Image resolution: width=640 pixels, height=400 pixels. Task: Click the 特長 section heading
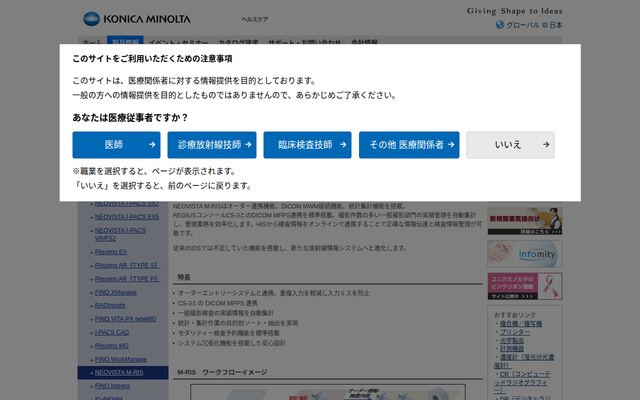click(x=184, y=278)
